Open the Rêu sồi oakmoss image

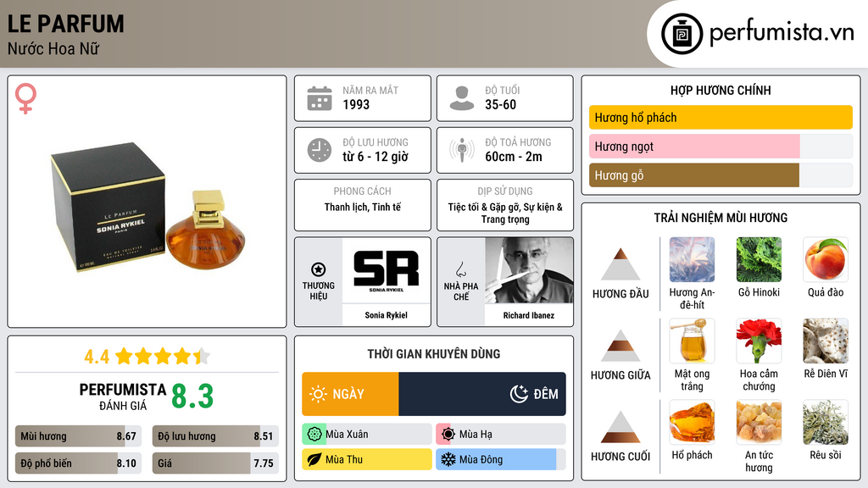826,422
